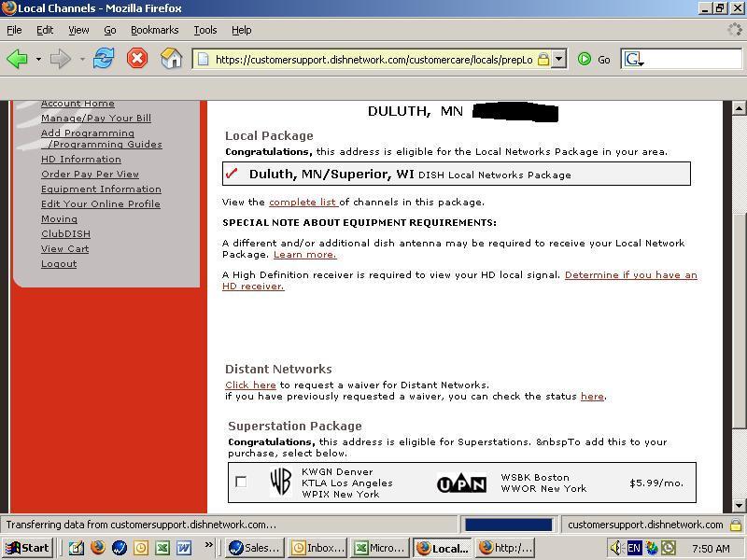Click here to request a Distant Networks waiver

click(x=250, y=385)
